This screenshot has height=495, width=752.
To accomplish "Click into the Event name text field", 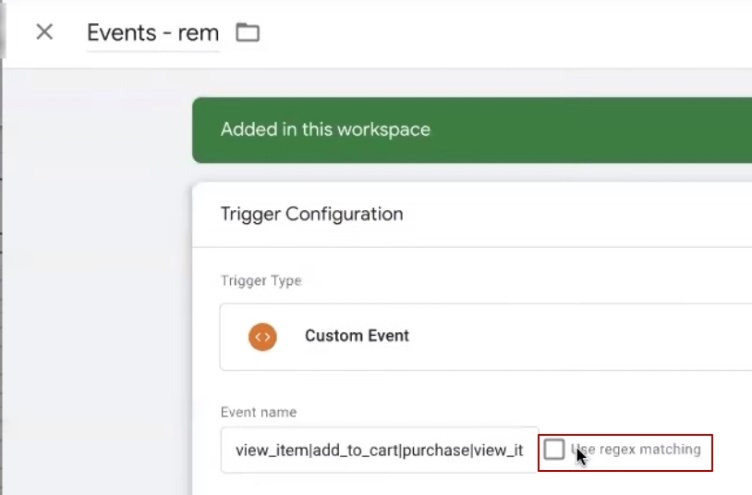I will coord(379,450).
